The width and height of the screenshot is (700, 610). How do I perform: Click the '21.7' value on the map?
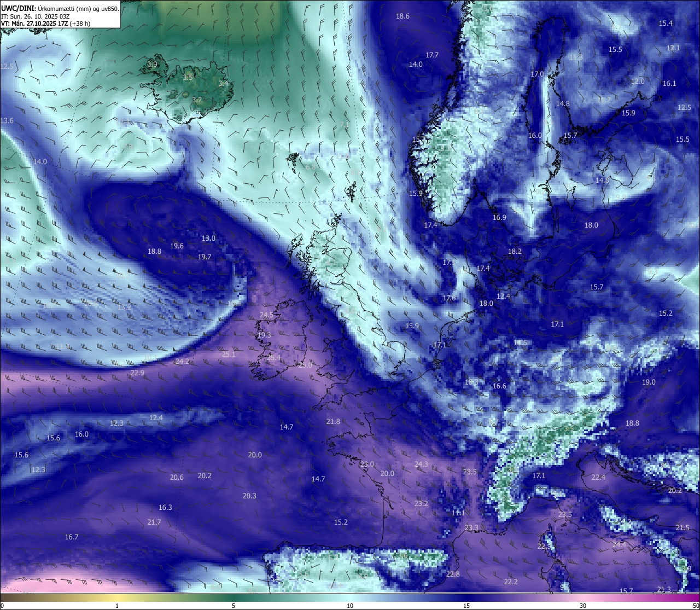tap(154, 522)
